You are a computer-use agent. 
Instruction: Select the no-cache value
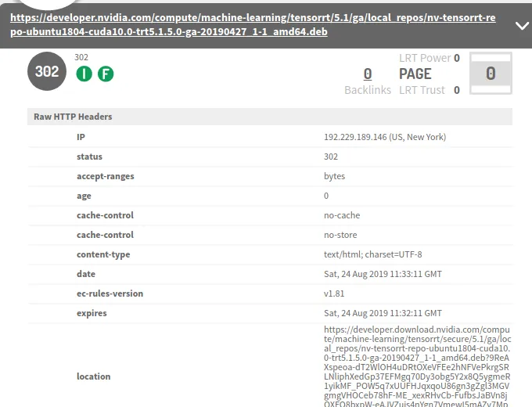click(x=342, y=215)
